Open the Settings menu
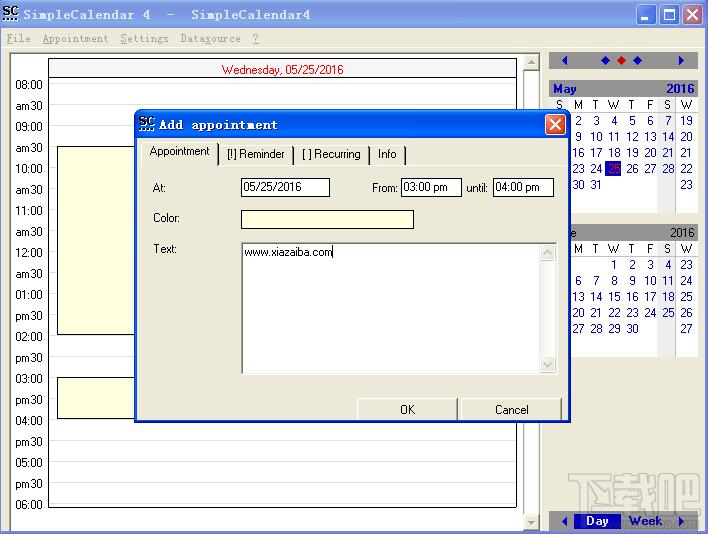 [x=144, y=38]
